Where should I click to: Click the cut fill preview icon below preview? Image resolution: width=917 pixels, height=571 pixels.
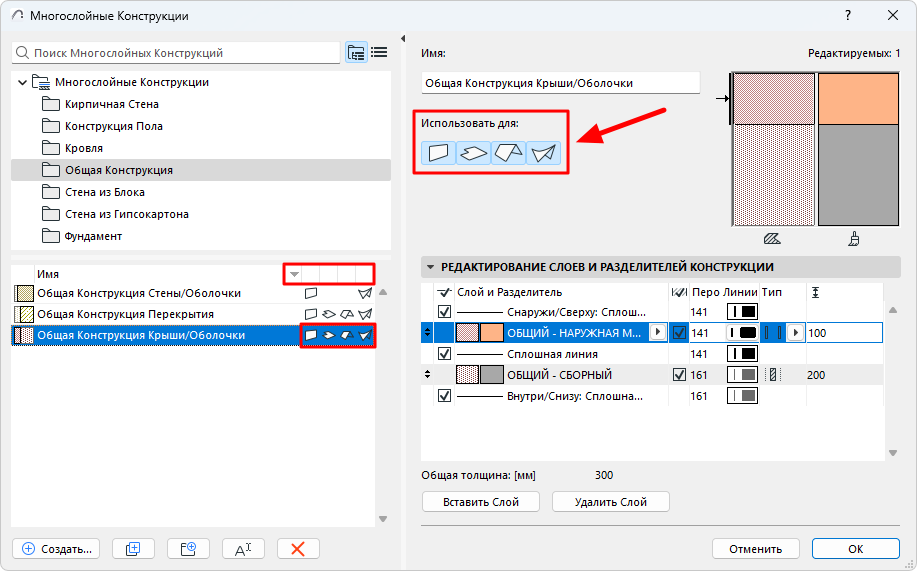coord(772,239)
